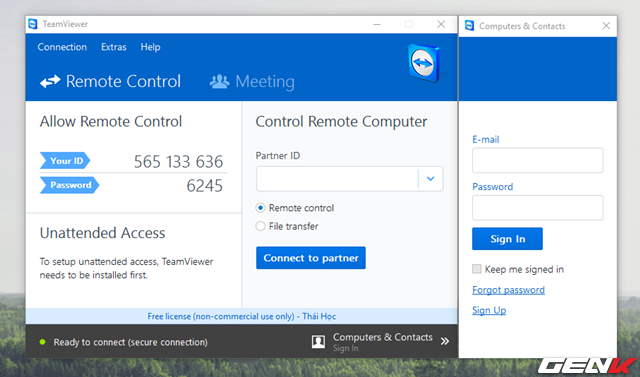Open the Forgot password link
This screenshot has width=640, height=377.
(508, 290)
